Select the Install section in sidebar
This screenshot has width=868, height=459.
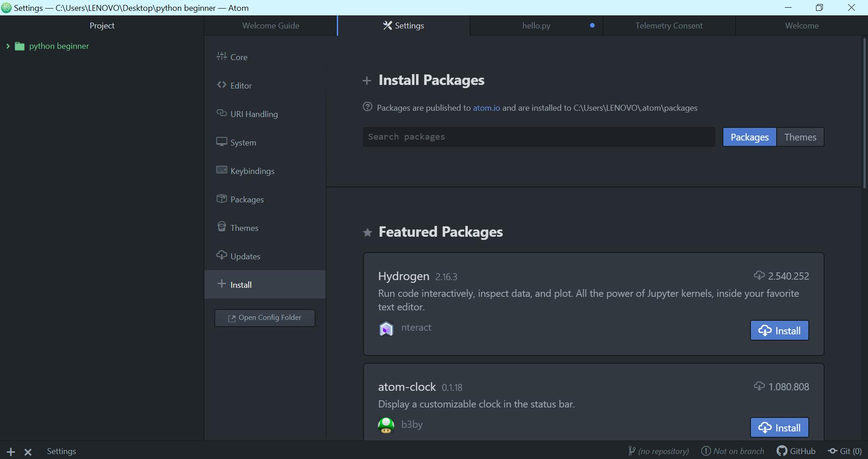pos(265,285)
